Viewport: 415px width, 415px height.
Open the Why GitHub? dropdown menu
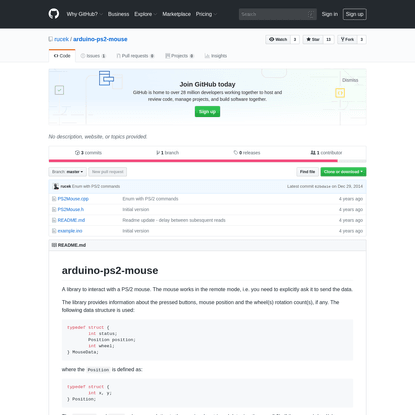(84, 14)
